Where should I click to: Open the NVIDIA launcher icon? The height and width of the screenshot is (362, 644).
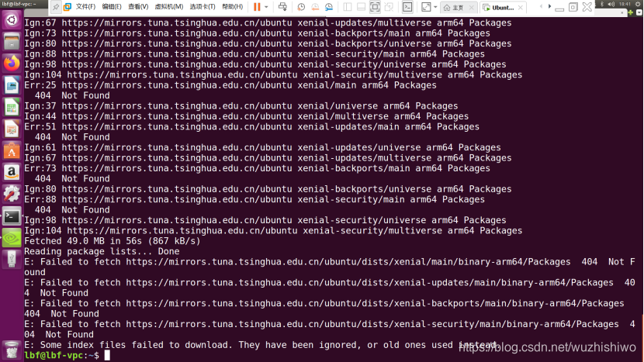point(12,238)
